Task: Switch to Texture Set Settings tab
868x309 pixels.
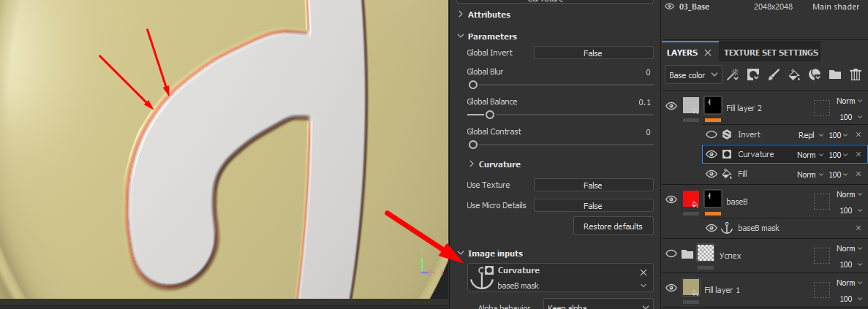Action: pyautogui.click(x=771, y=53)
